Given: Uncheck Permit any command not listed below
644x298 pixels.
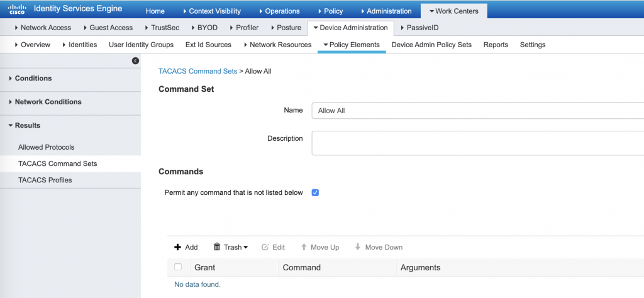Looking at the screenshot, I should pyautogui.click(x=315, y=192).
